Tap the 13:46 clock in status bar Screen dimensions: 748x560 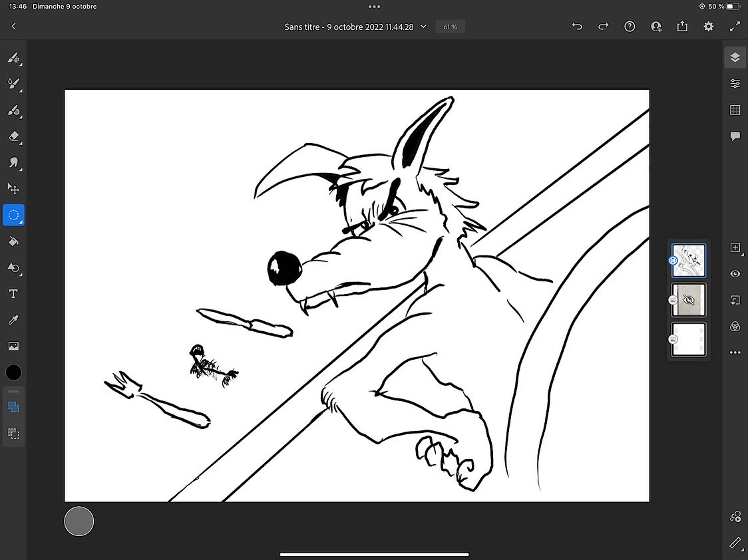[x=18, y=7]
